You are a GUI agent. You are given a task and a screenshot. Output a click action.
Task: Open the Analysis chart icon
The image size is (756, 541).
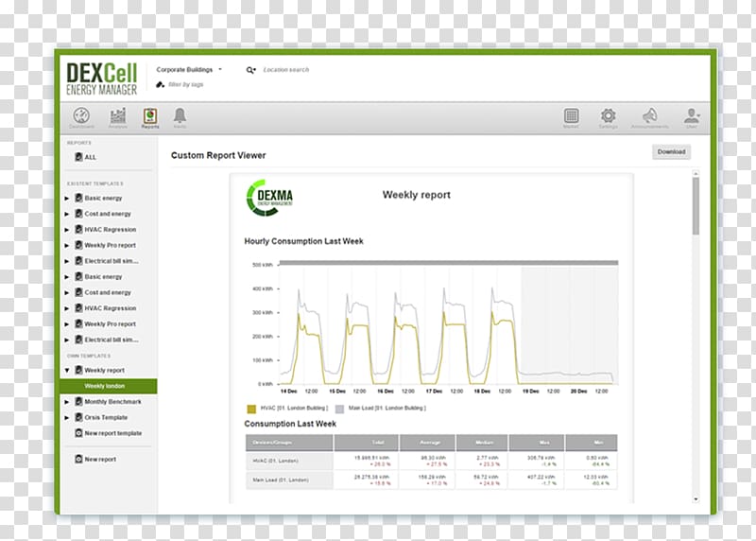(118, 116)
